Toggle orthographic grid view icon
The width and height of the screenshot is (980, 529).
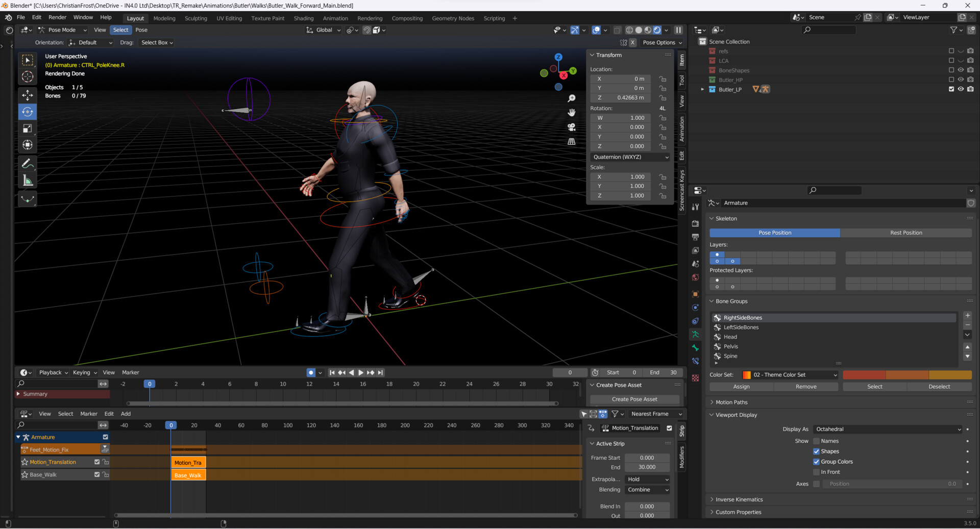(x=572, y=141)
